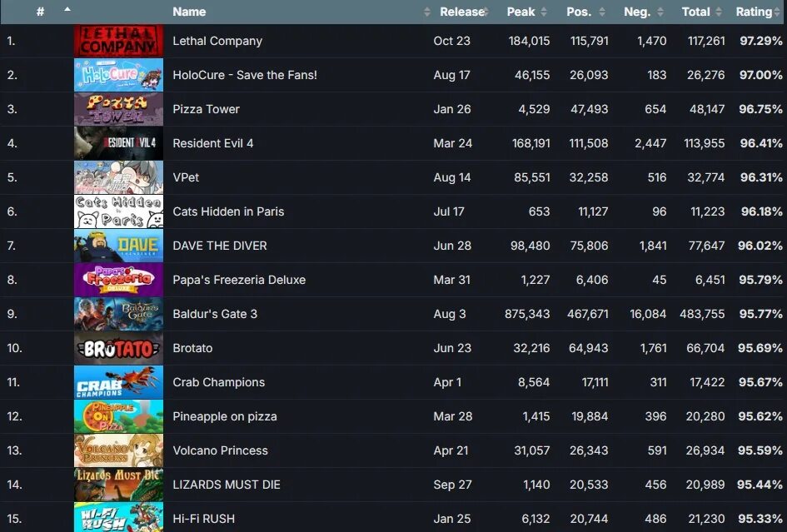Sort by Total reviews column header

695,12
